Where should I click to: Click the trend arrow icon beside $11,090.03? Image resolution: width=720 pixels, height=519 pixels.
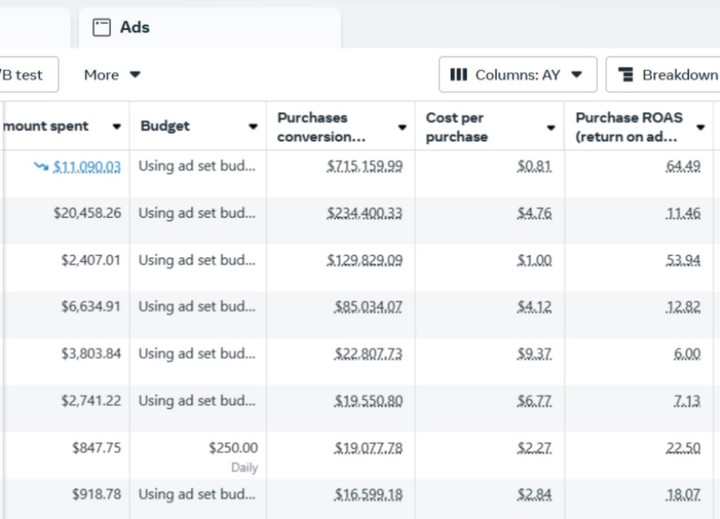coord(40,166)
